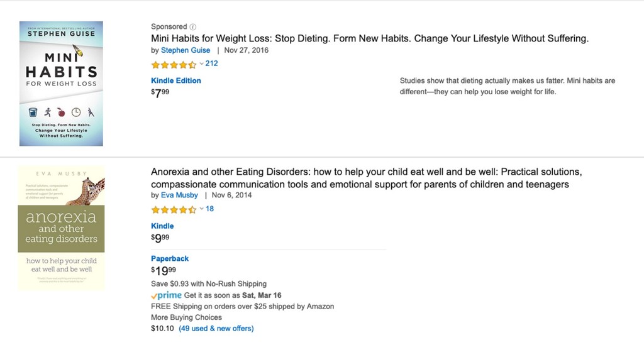The width and height of the screenshot is (644, 362).
Task: Open 49 used & new offers
Action: tap(216, 328)
